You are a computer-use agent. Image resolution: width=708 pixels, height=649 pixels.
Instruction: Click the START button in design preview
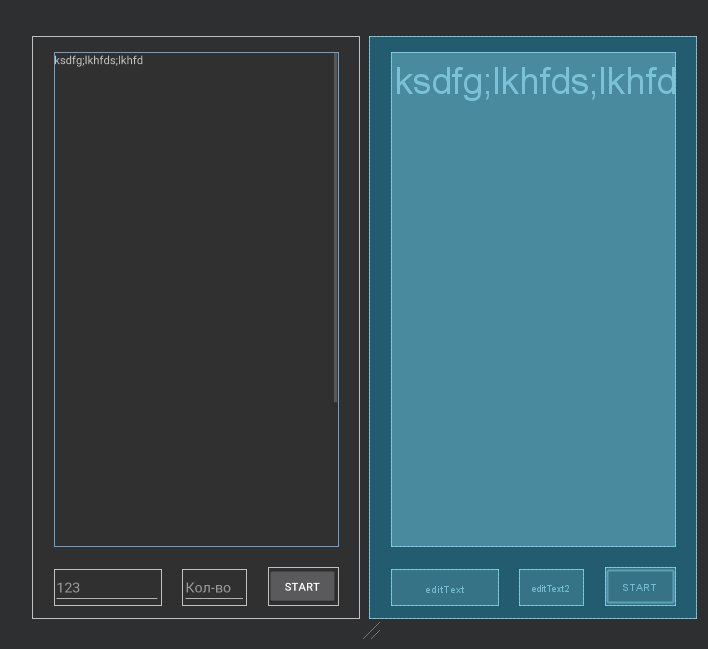(303, 586)
